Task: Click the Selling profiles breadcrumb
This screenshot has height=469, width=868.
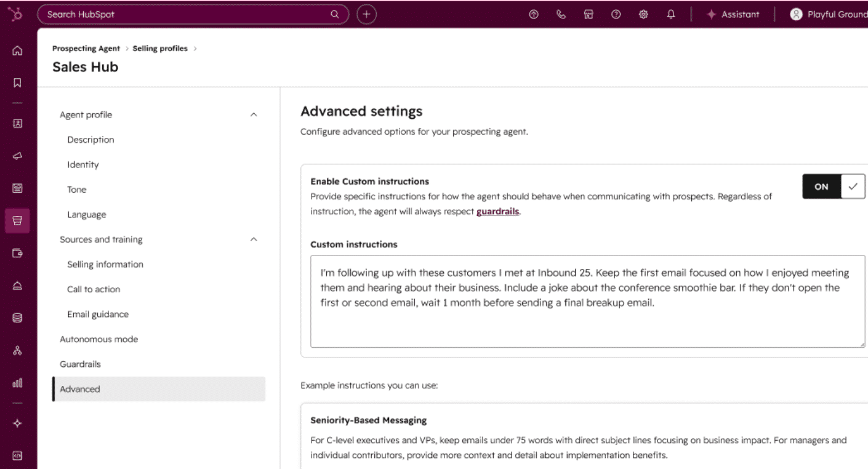Action: (x=160, y=49)
